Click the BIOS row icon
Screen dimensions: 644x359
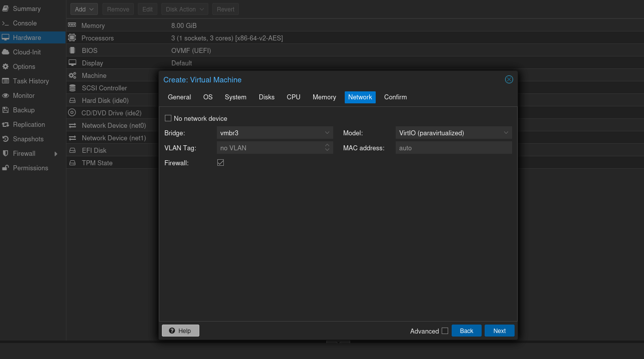[72, 50]
